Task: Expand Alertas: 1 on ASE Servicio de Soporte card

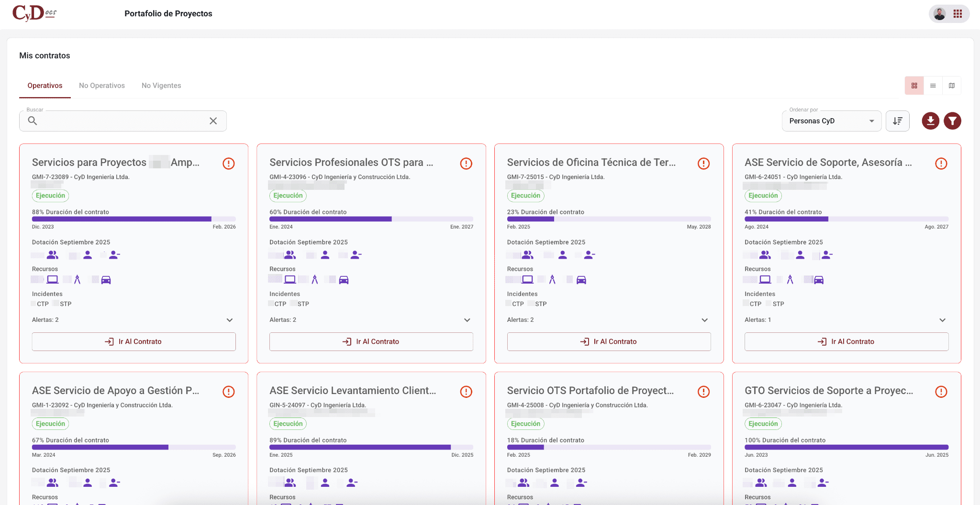Action: 942,320
